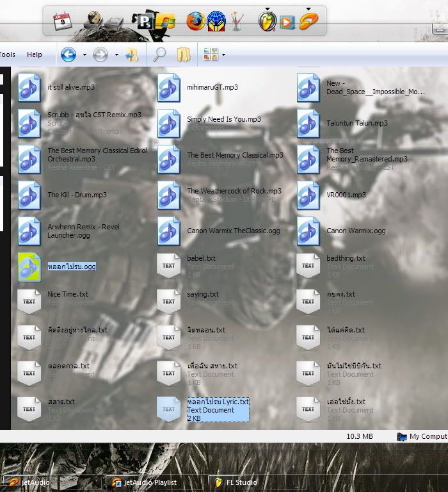Open the Tools menu

tap(8, 54)
